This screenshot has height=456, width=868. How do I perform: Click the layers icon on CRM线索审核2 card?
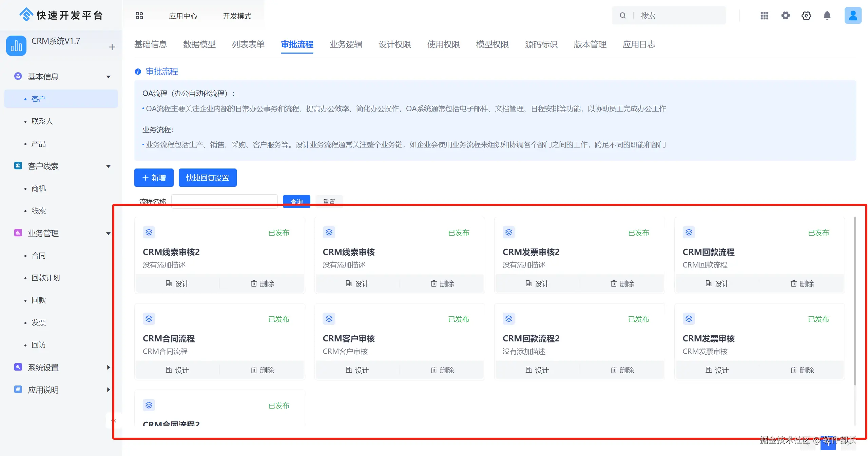pos(149,232)
